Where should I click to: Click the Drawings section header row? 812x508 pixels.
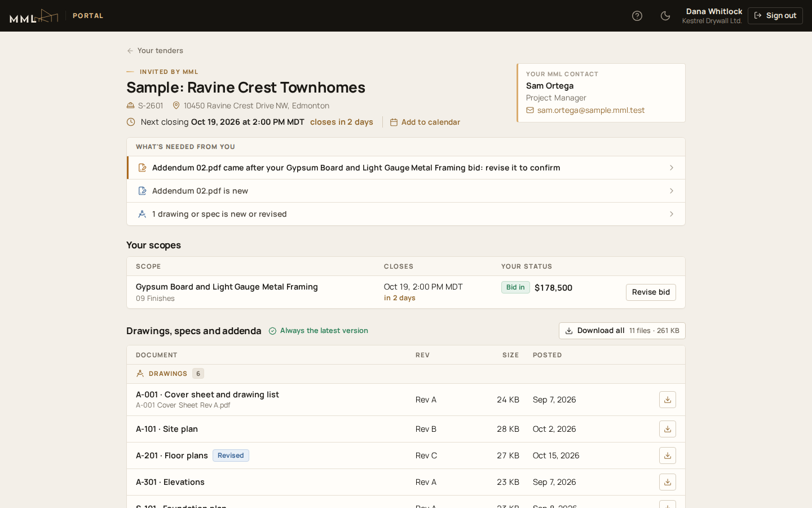coord(406,374)
